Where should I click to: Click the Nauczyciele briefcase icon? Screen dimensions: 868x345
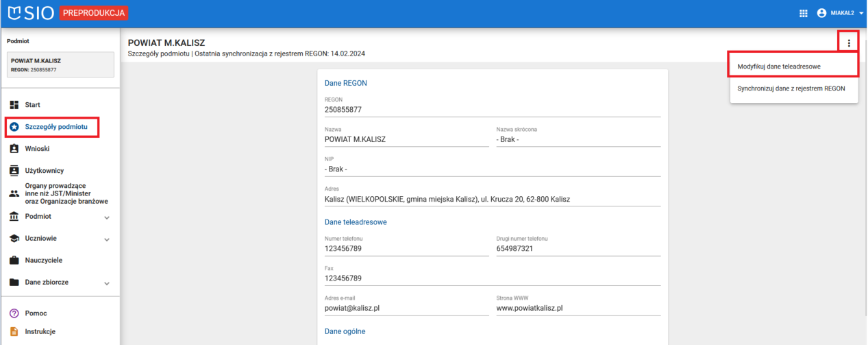pyautogui.click(x=14, y=261)
